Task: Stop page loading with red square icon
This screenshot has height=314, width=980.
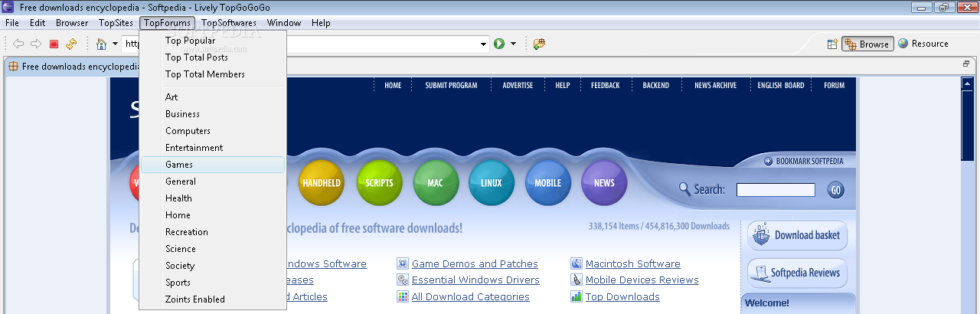Action: pyautogui.click(x=54, y=44)
